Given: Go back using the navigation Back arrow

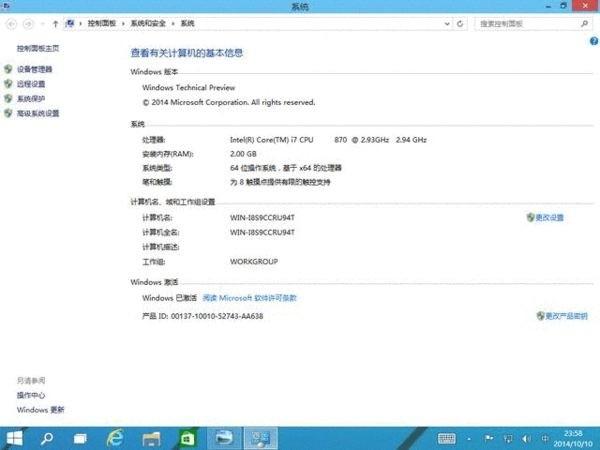Looking at the screenshot, I should [x=12, y=24].
